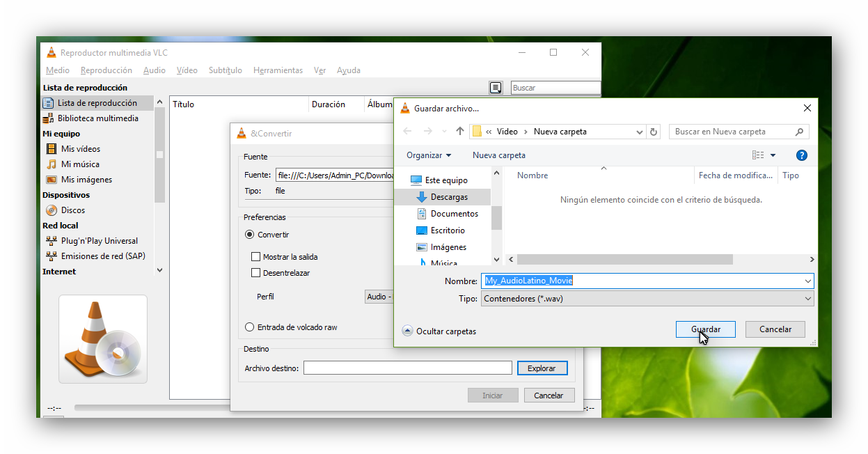Click the Buscar field in VLC playlist
Image resolution: width=868 pixels, height=454 pixels.
[x=555, y=88]
